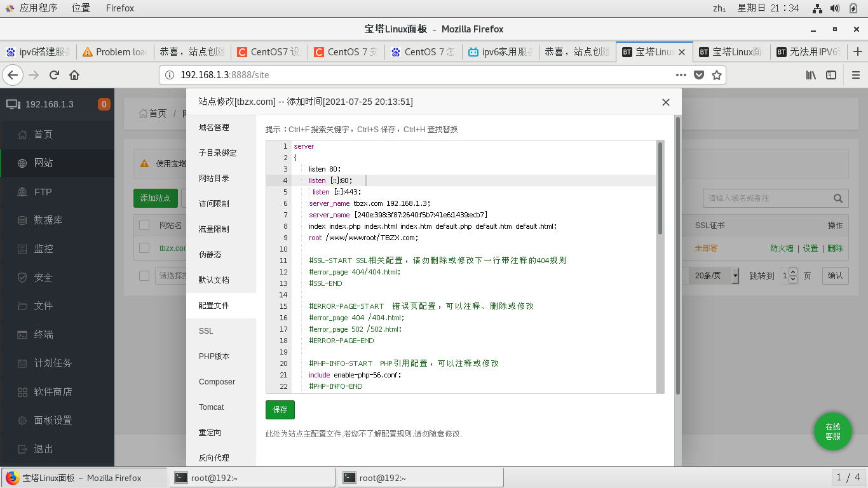Image resolution: width=868 pixels, height=488 pixels.
Task: Open 软件商店 in panel sidebar
Action: tap(57, 391)
